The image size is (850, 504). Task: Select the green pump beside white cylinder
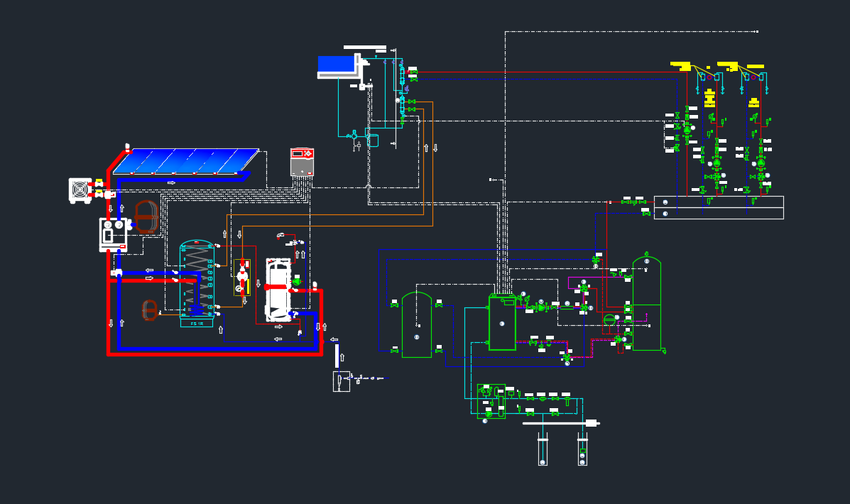296,283
